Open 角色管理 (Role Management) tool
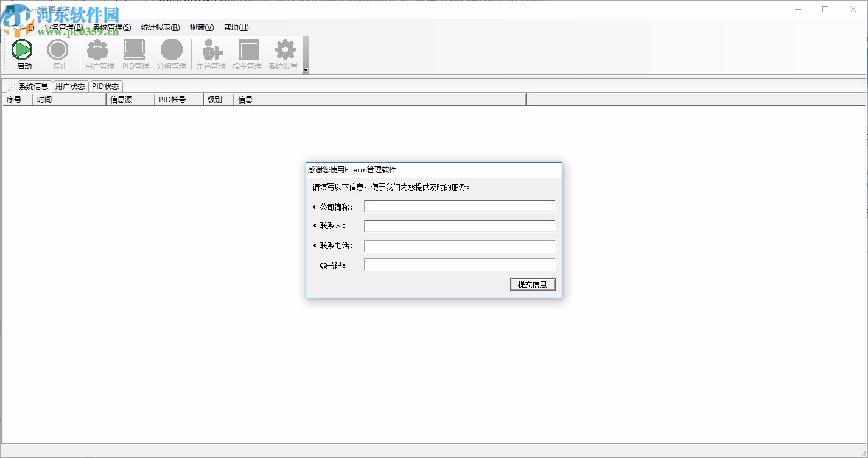 point(211,54)
